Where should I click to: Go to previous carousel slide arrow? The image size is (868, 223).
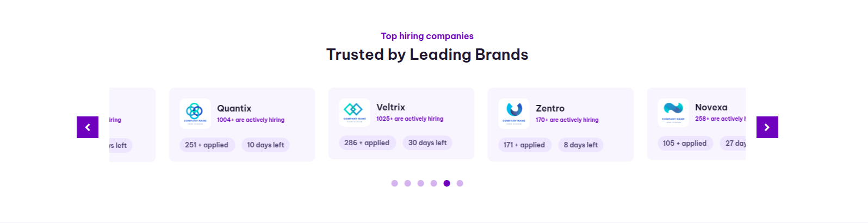88,127
